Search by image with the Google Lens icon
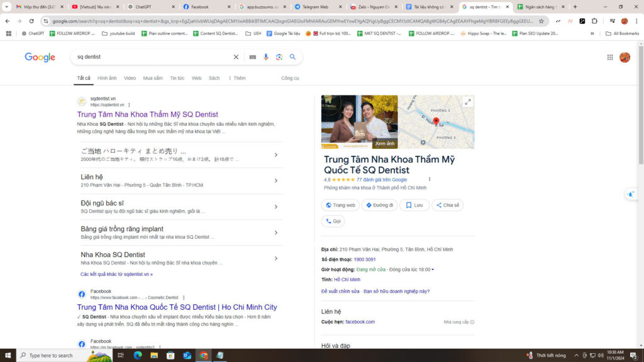Viewport: 644px width, 362px height. tap(278, 57)
